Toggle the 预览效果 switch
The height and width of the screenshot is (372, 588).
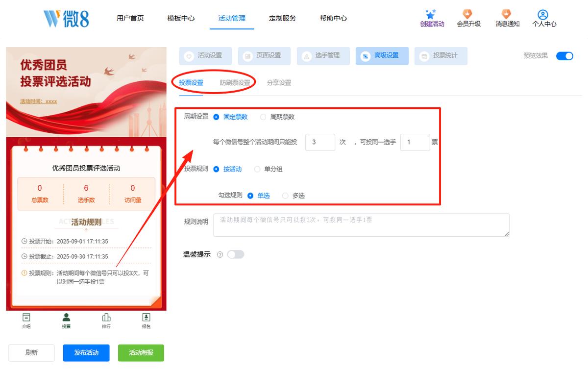point(564,56)
